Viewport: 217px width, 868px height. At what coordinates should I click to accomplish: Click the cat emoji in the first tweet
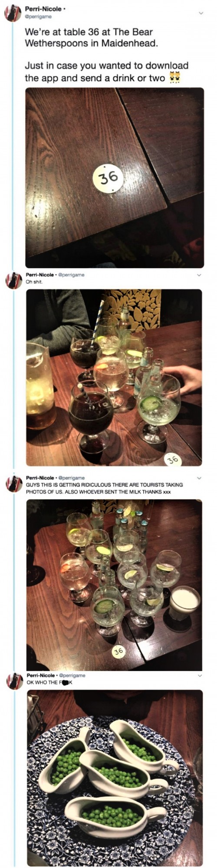point(174,78)
